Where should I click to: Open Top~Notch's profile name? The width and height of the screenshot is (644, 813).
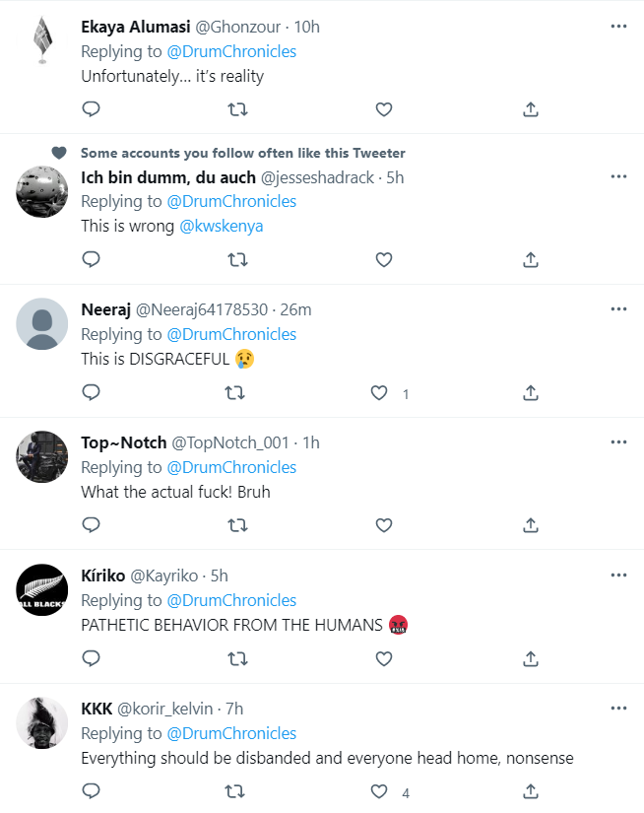click(x=124, y=442)
